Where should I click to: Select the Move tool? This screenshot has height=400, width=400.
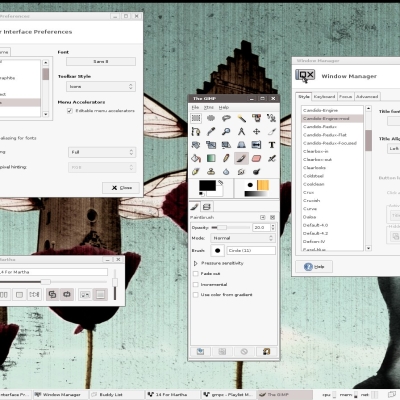[x=256, y=131]
